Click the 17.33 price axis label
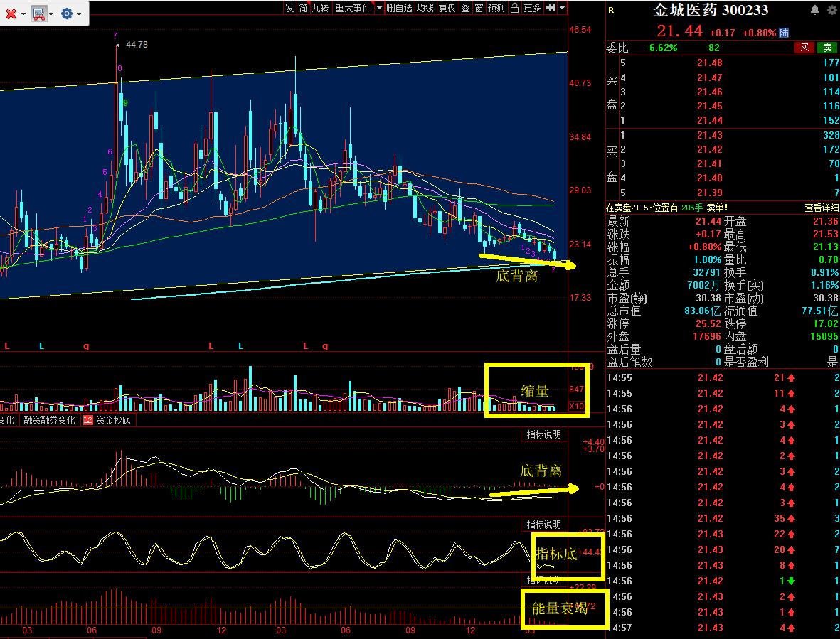Viewport: 840px width, 639px height. pos(580,298)
